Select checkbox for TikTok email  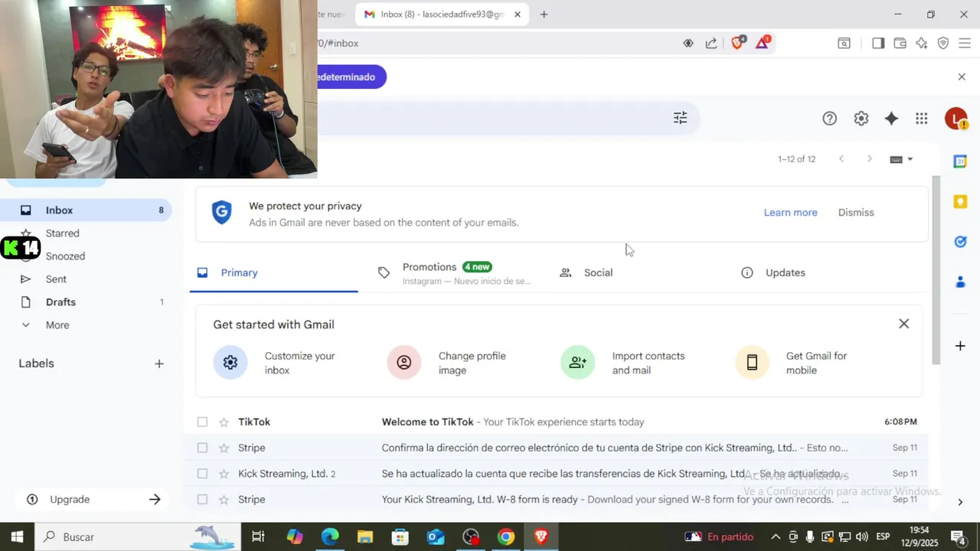click(202, 422)
